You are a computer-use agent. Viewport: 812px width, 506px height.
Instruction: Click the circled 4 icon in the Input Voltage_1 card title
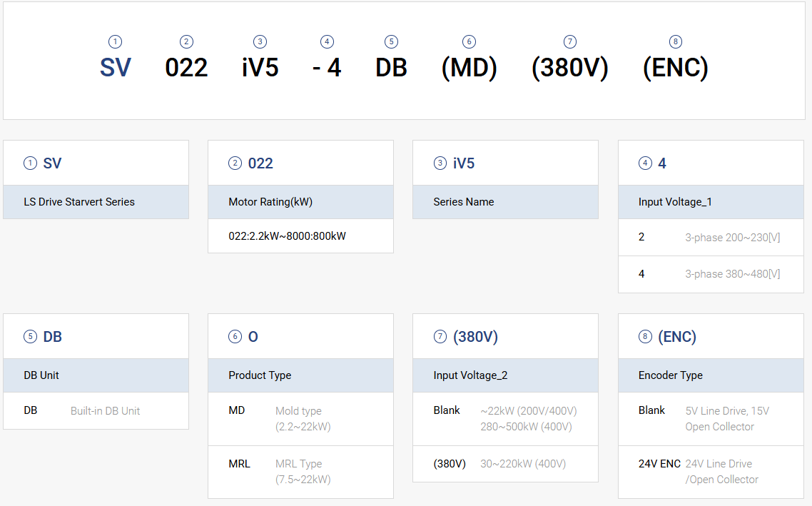point(645,163)
